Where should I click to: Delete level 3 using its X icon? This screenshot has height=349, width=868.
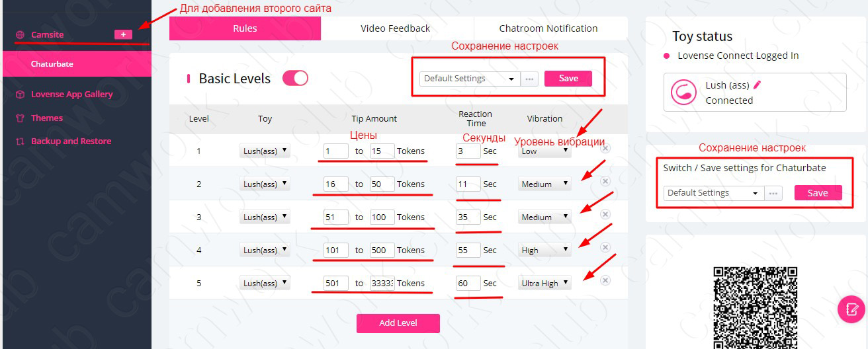click(x=605, y=214)
